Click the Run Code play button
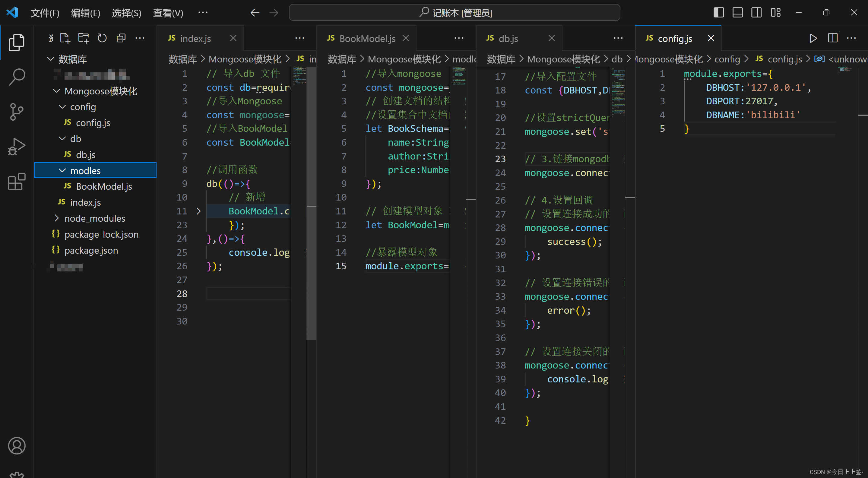This screenshot has width=868, height=478. click(x=813, y=38)
